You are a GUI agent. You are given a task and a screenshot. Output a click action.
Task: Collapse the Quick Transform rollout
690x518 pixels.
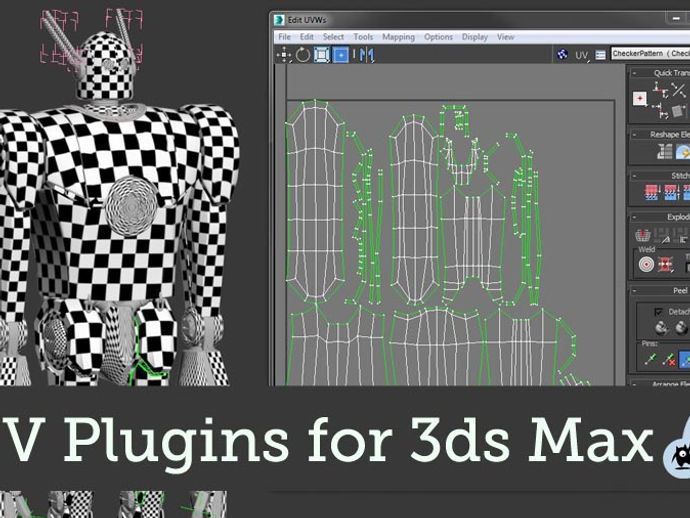(x=634, y=73)
